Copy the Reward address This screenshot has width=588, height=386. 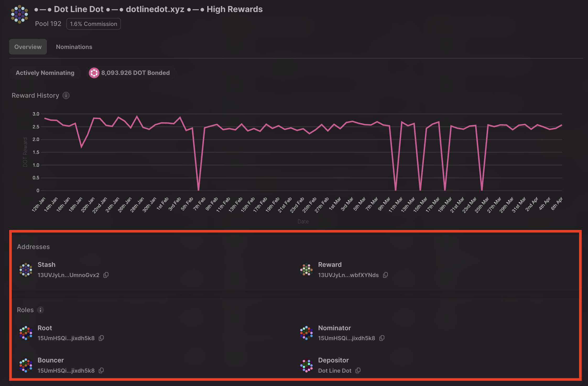[x=385, y=275]
